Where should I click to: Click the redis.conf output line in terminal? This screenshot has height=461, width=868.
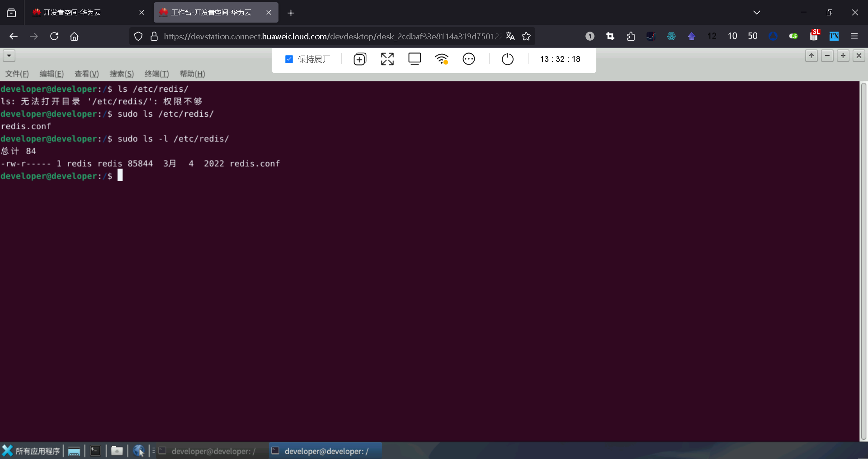(x=26, y=127)
